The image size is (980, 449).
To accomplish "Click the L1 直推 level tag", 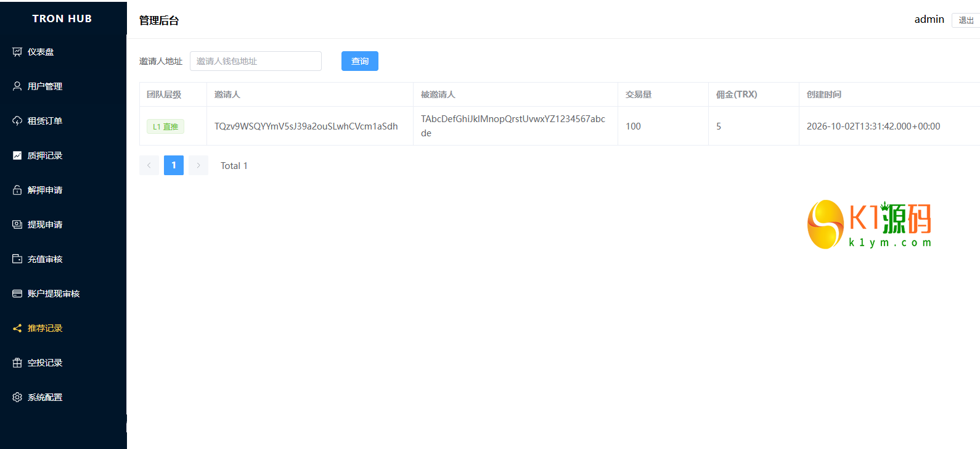I will click(x=165, y=126).
